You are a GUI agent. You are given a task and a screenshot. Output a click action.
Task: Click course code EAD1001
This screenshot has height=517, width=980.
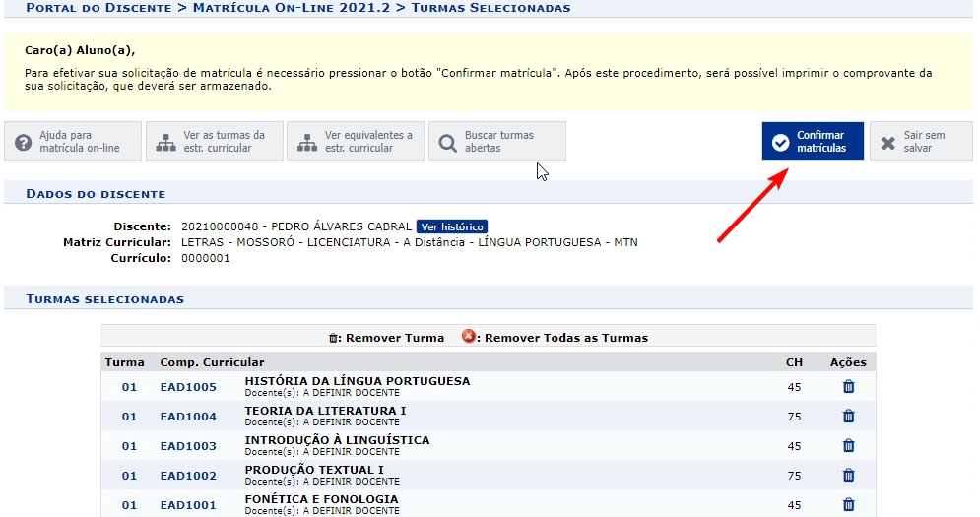tap(188, 505)
